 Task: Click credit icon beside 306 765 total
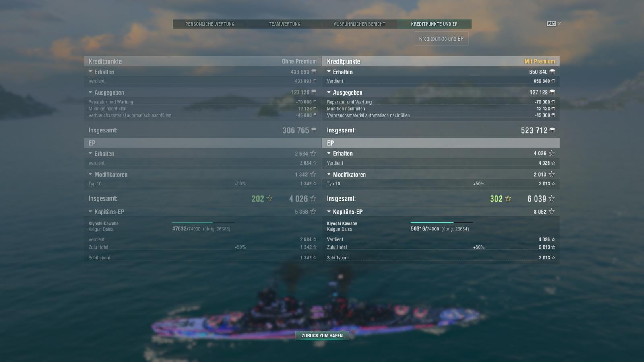point(314,130)
